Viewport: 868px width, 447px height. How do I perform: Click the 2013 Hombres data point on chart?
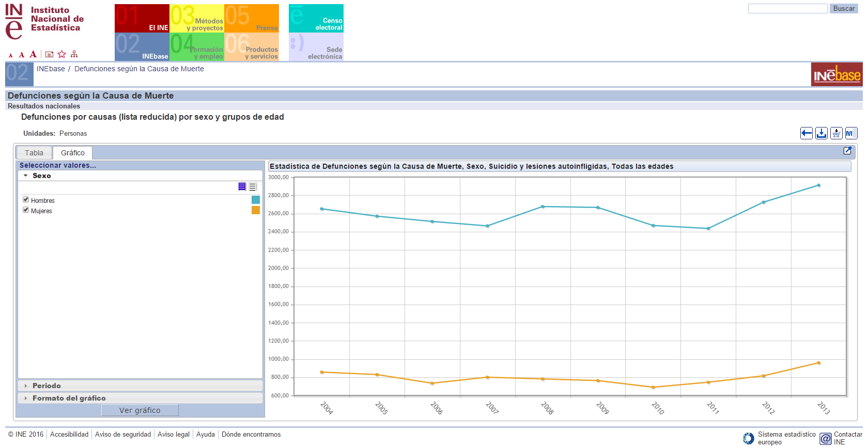[x=819, y=185]
